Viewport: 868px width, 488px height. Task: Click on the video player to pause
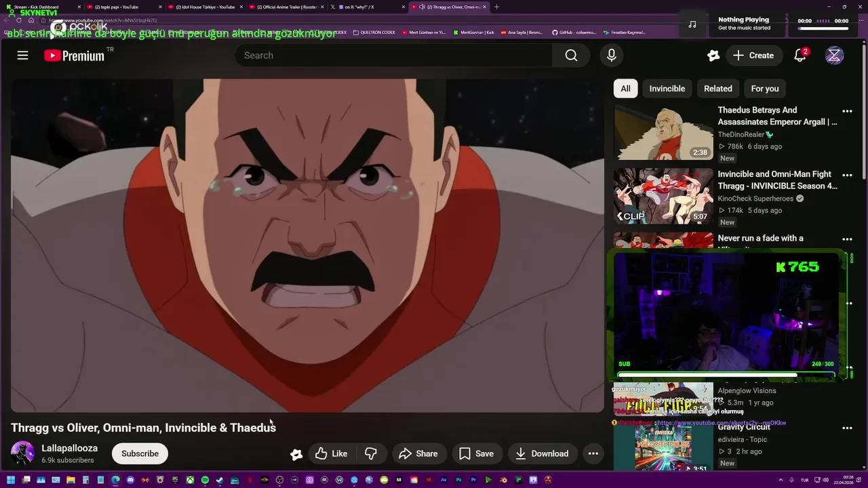(x=307, y=245)
